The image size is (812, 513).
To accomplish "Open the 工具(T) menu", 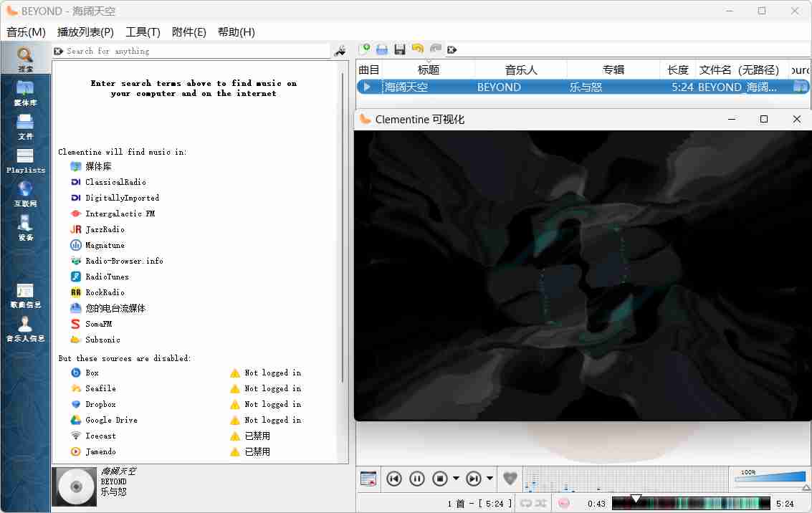I will click(x=143, y=32).
